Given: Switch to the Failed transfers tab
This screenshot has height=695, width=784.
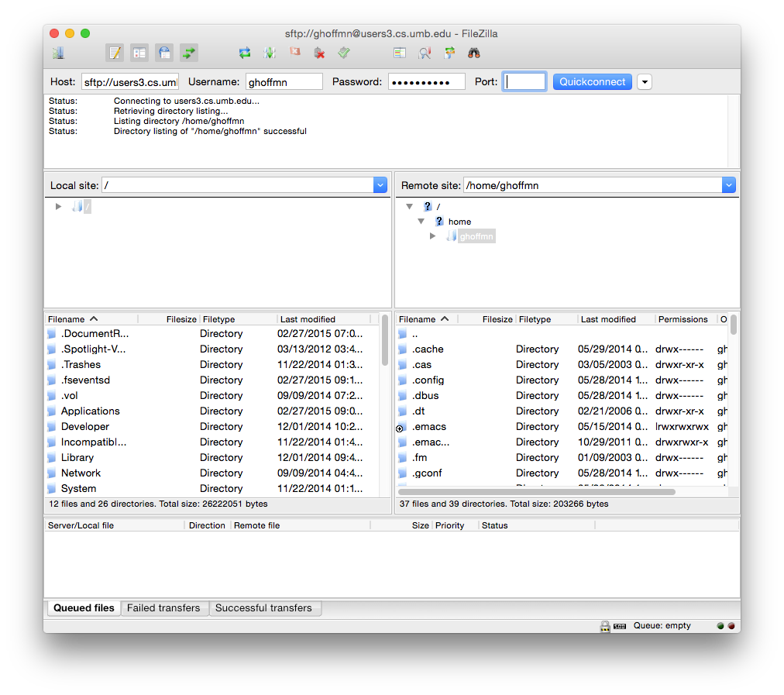Looking at the screenshot, I should click(x=163, y=608).
